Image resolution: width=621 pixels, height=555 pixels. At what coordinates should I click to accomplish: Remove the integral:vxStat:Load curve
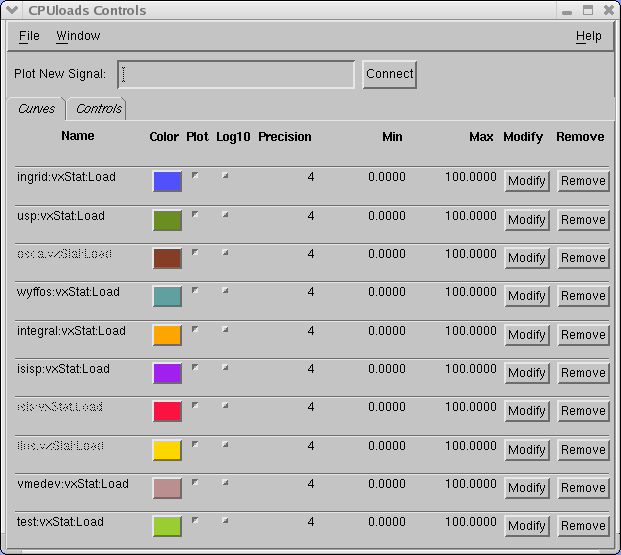[x=583, y=335]
